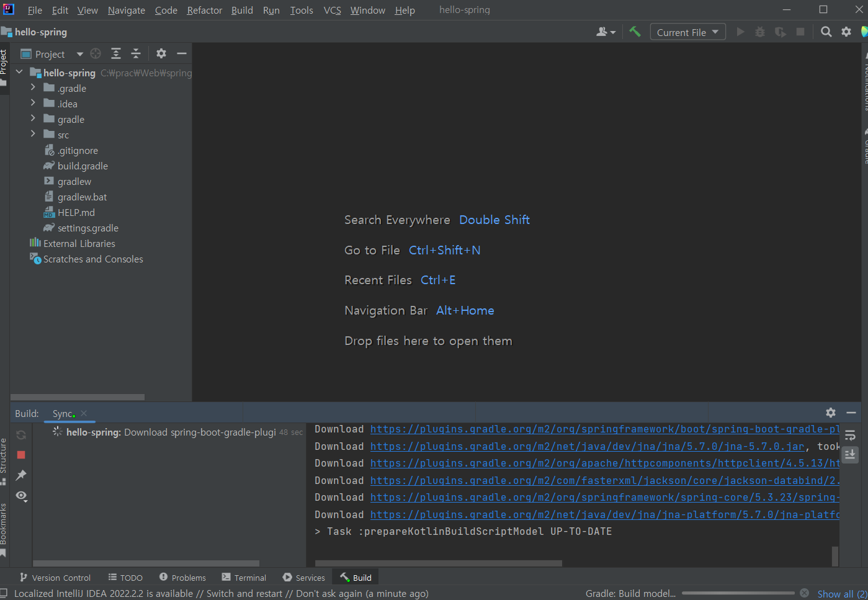Open the jackson-databind download link
This screenshot has height=600, width=868.
pyautogui.click(x=605, y=480)
